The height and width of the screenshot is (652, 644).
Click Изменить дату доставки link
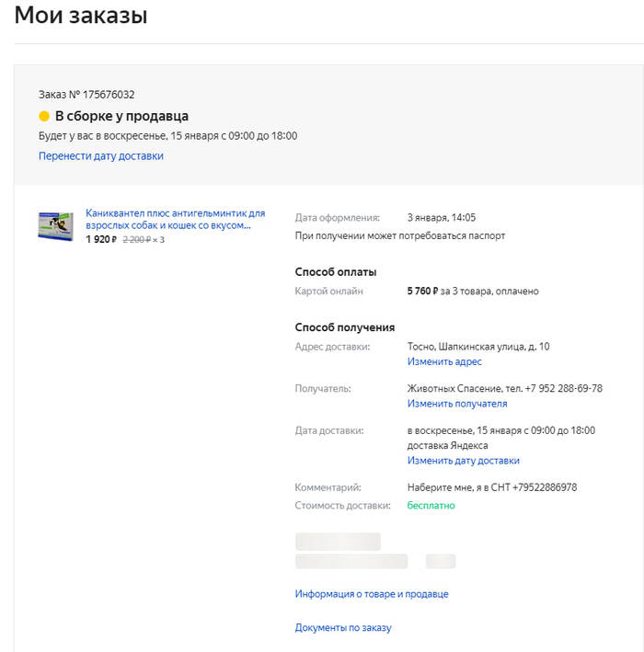(464, 461)
